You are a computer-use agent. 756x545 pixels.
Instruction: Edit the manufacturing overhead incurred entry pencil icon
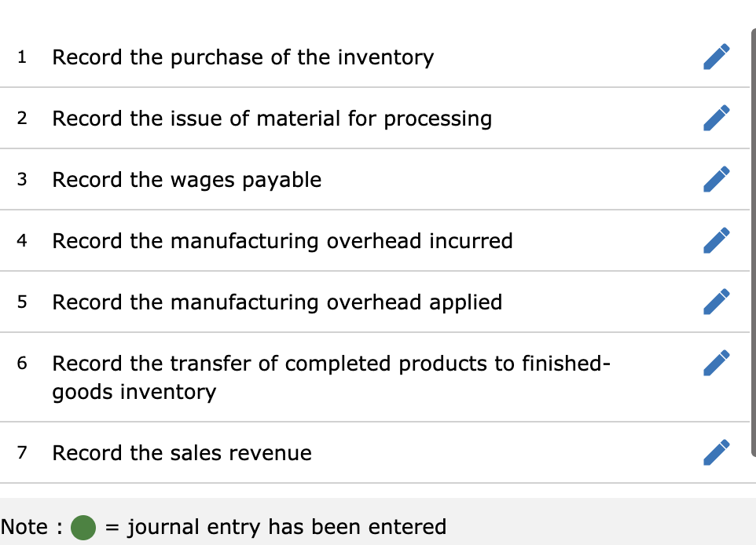pos(717,240)
